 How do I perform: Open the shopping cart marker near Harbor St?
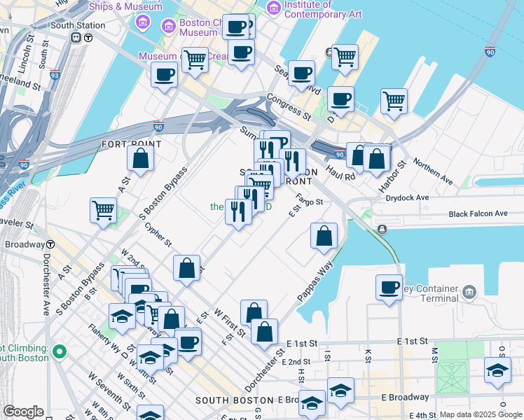click(x=394, y=101)
